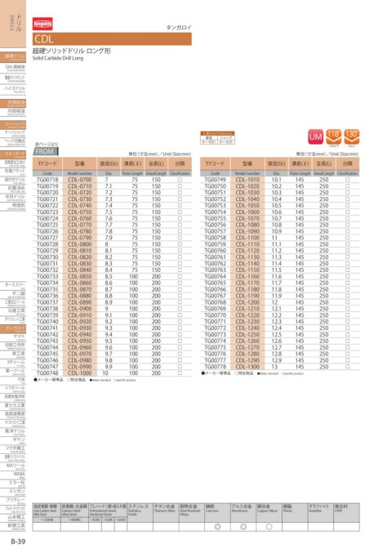Click the 130° point angle icon
This screenshot has height=553, width=392.
click(351, 137)
